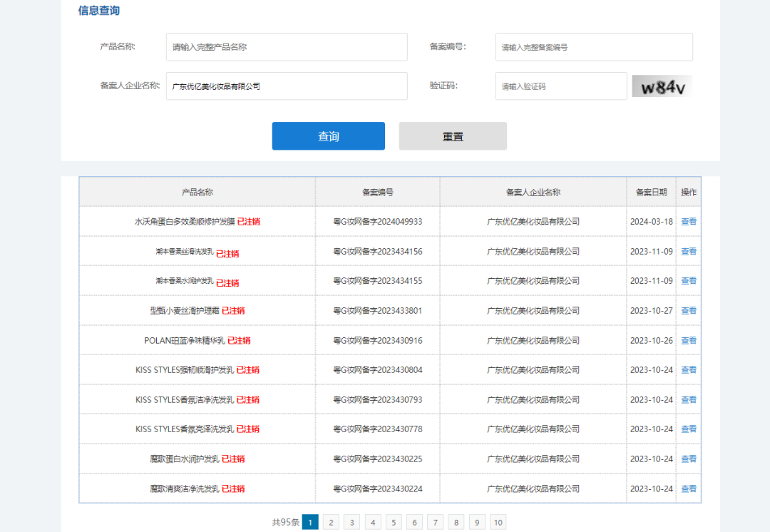This screenshot has width=770, height=532.
Task: Go to results page 8
Action: coord(457,523)
